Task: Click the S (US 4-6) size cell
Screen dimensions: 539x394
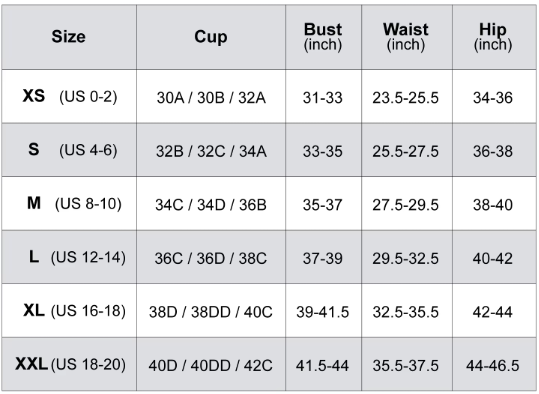Action: click(x=69, y=150)
